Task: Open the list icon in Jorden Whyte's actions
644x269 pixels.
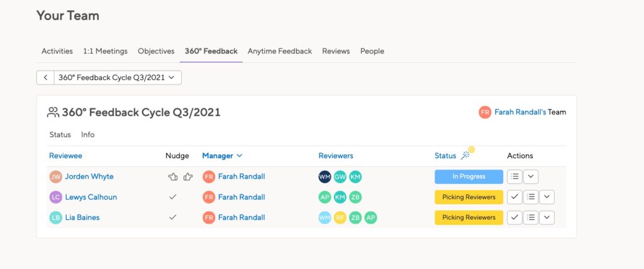Action: point(514,176)
